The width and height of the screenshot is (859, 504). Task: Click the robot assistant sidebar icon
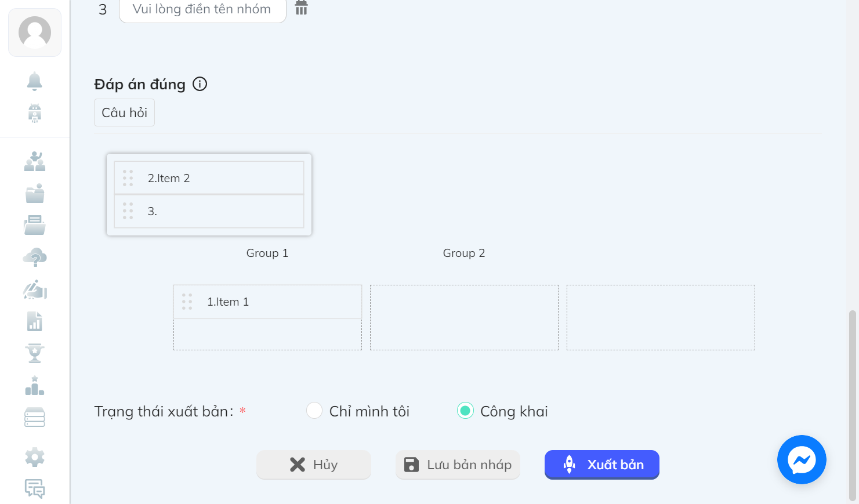tap(35, 113)
